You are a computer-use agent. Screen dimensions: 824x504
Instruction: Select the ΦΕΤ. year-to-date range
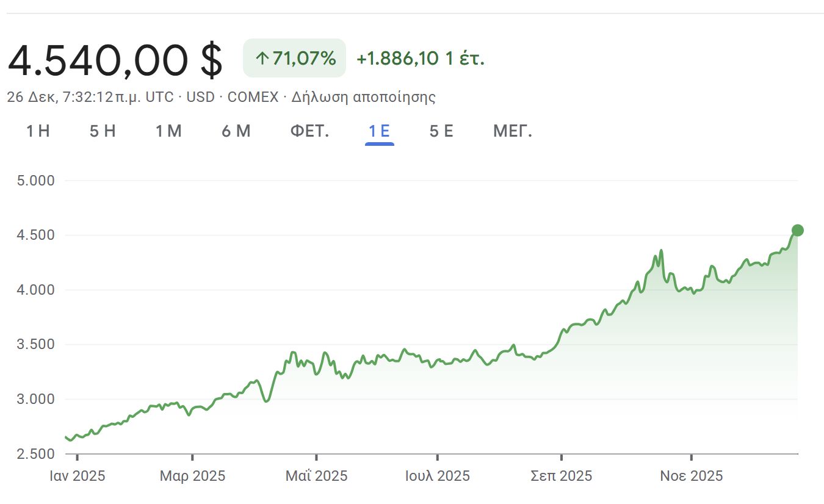310,131
